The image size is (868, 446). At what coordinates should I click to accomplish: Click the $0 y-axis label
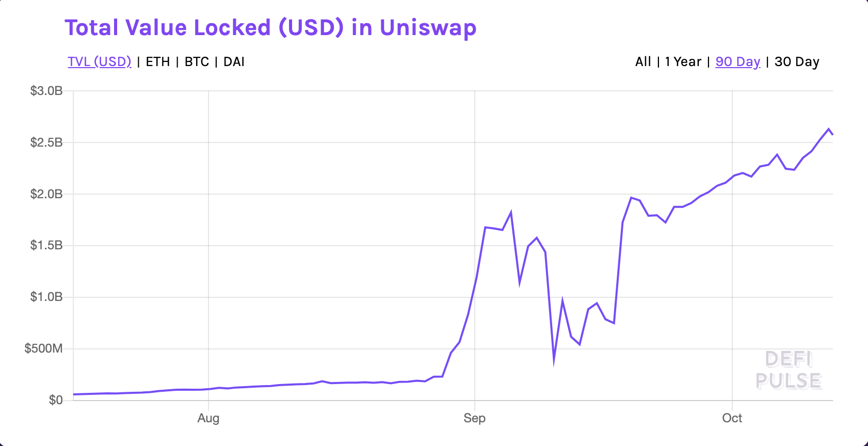coord(56,400)
